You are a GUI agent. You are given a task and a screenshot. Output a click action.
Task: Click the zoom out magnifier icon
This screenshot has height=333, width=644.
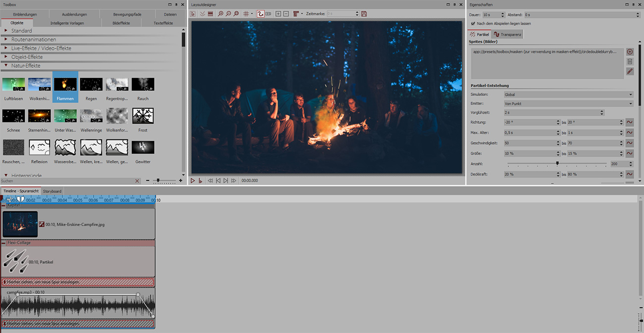(x=228, y=14)
